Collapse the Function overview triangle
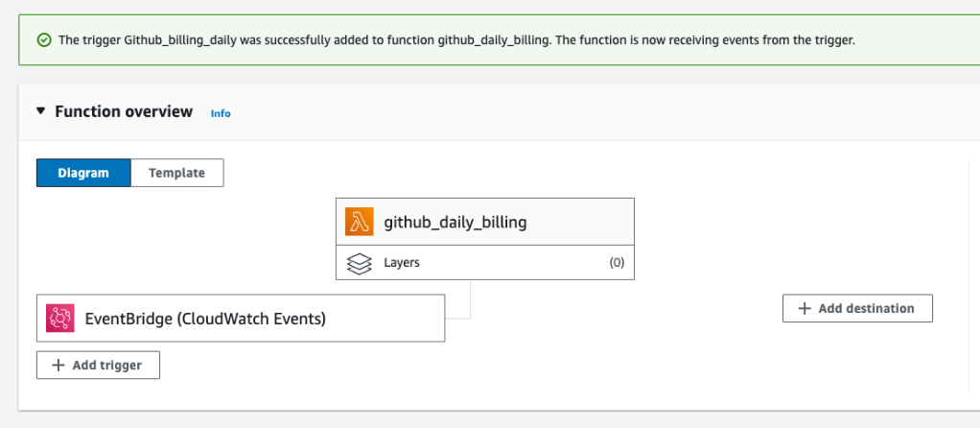Screen dimensions: 980x428 point(40,111)
